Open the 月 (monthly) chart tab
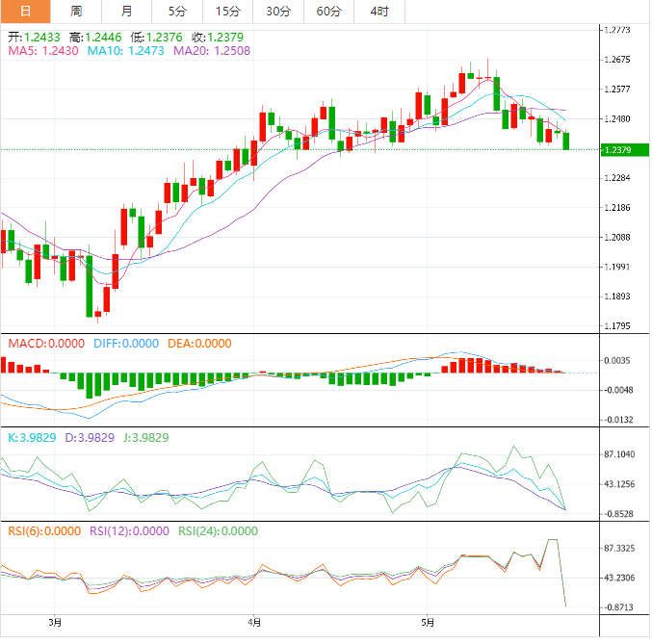The width and height of the screenshot is (652, 644). tap(127, 12)
